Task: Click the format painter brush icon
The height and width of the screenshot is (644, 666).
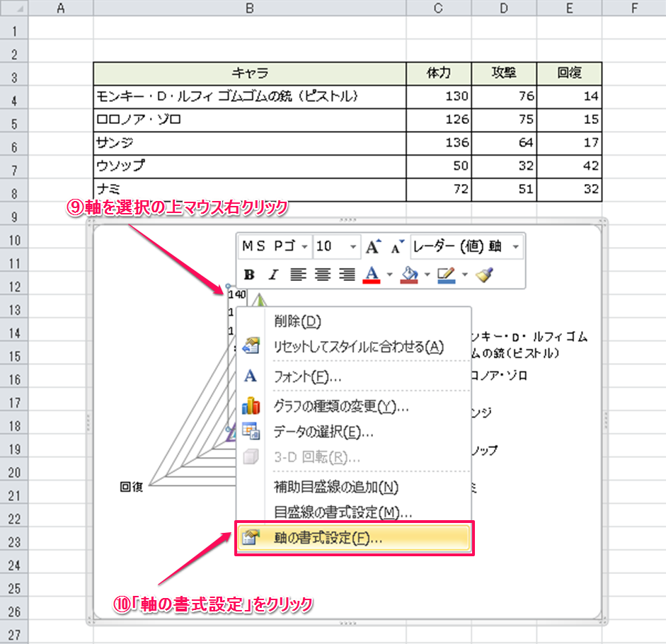Action: pyautogui.click(x=484, y=275)
